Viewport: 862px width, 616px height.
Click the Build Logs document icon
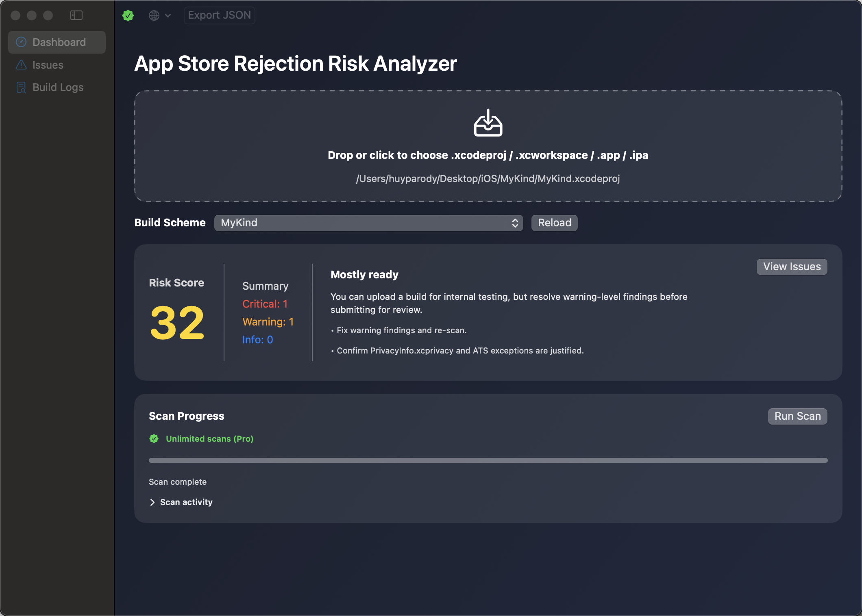(21, 87)
